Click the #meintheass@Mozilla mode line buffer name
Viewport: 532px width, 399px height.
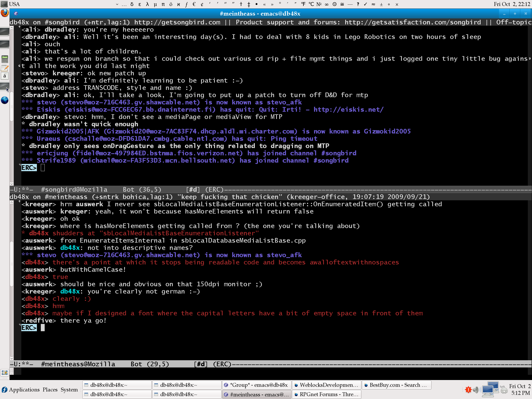click(x=78, y=364)
